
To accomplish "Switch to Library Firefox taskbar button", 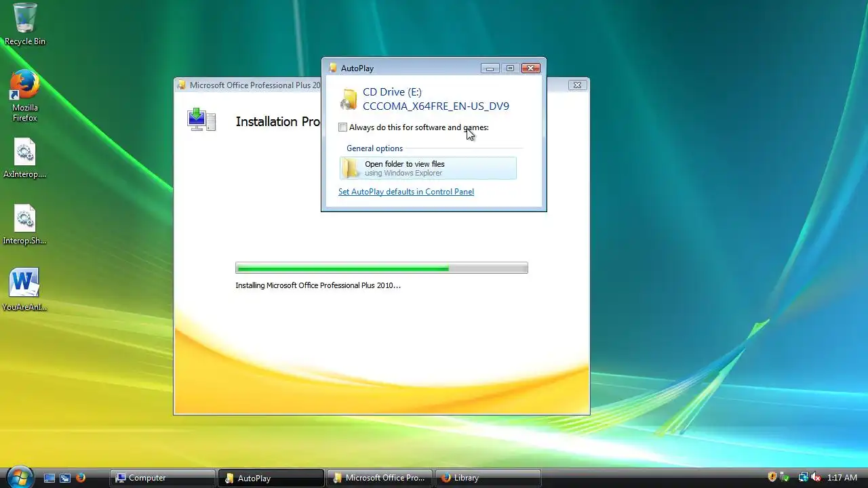I will click(488, 478).
